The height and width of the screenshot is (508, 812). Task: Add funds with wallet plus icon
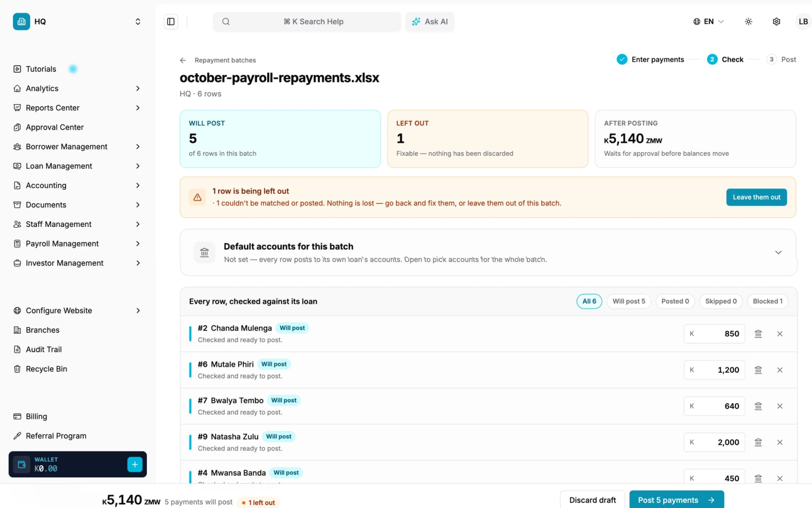tap(135, 464)
